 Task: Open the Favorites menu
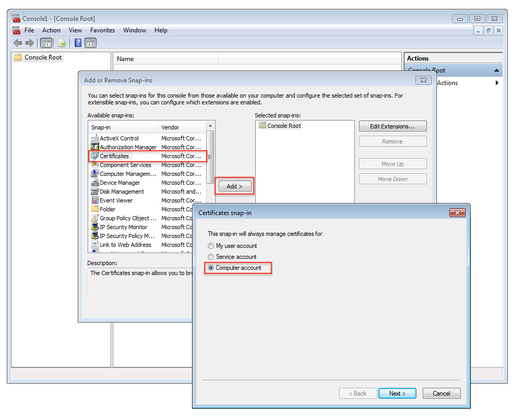102,30
